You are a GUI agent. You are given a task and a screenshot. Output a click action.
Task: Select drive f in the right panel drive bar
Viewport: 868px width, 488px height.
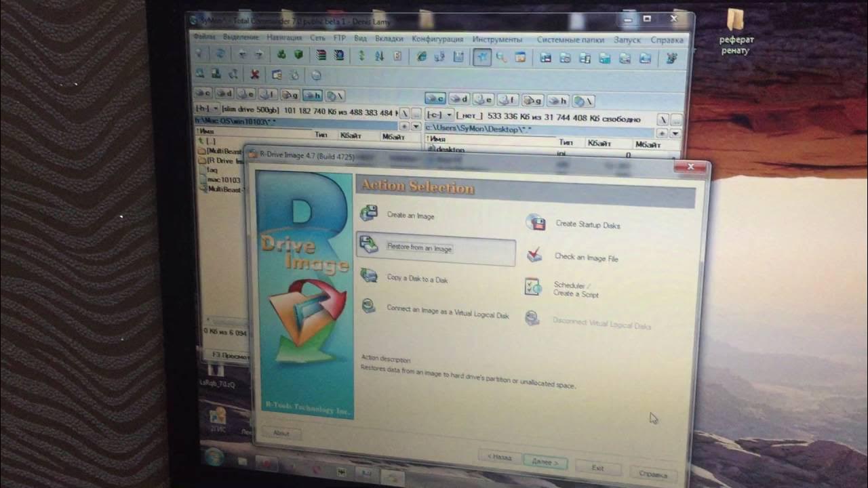[508, 100]
